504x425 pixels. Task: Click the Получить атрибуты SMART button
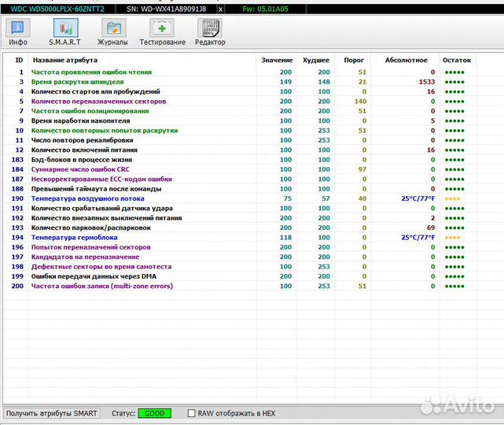click(52, 413)
